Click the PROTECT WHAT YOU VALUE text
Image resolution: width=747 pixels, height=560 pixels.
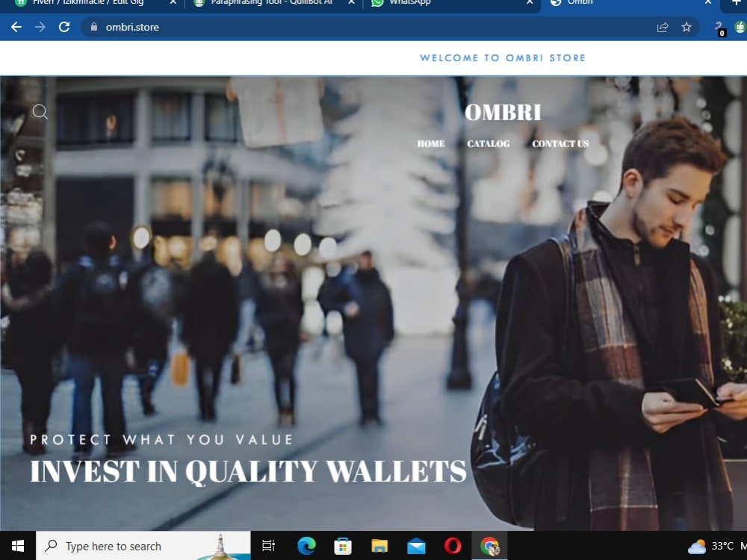(161, 440)
